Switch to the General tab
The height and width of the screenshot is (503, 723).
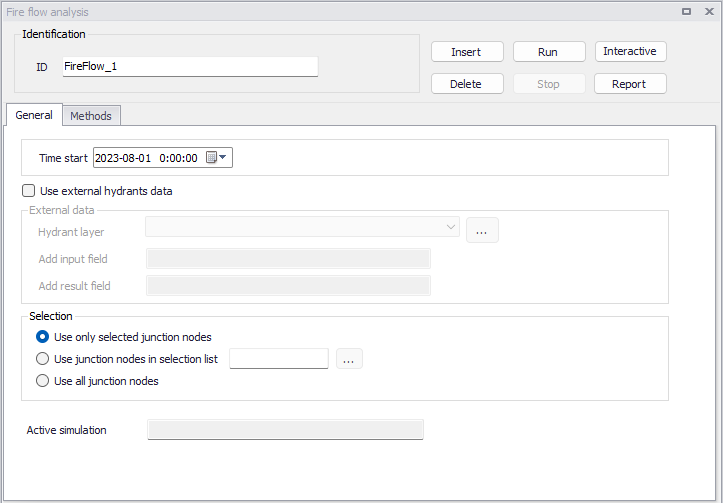tap(34, 115)
